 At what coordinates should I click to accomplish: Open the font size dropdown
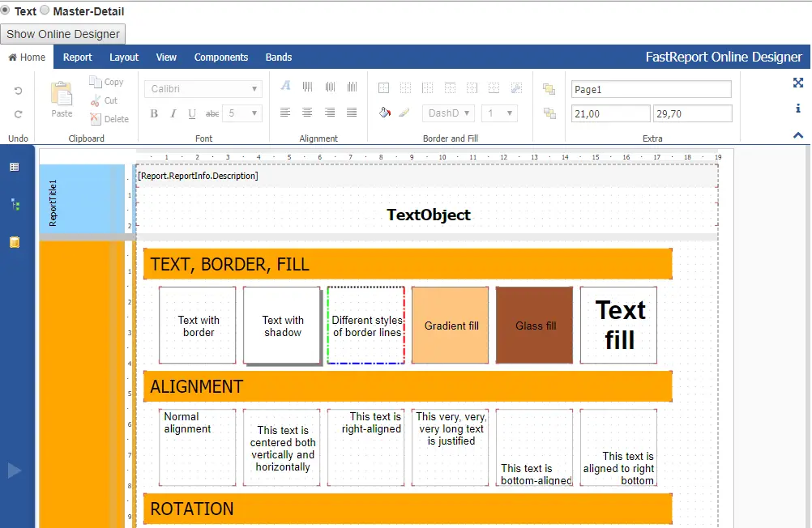(x=241, y=113)
